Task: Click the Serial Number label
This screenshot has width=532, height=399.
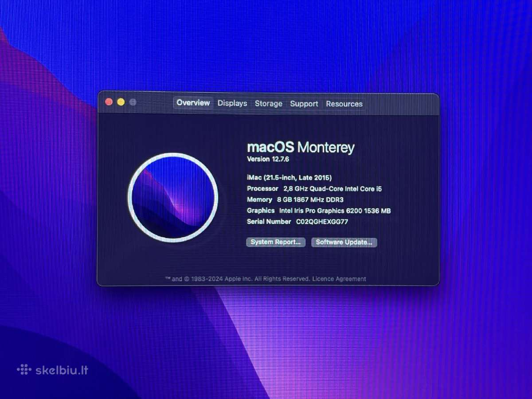Action: click(x=269, y=221)
